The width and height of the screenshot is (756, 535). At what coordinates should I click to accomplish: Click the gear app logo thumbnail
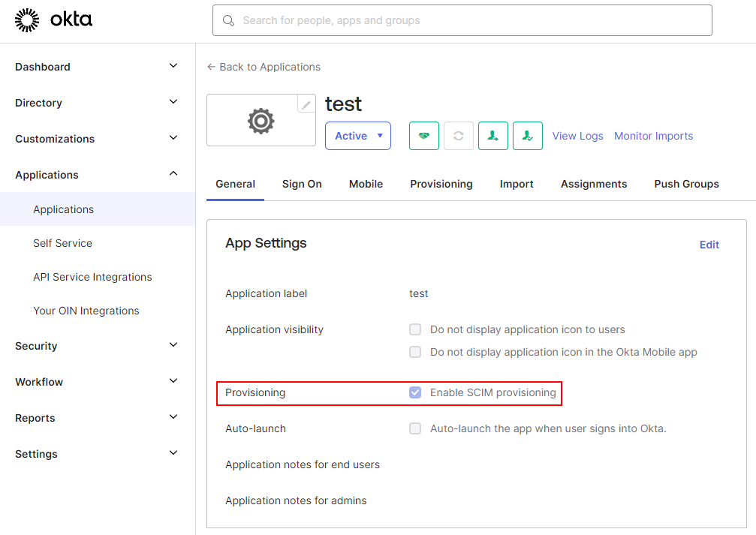(x=261, y=120)
